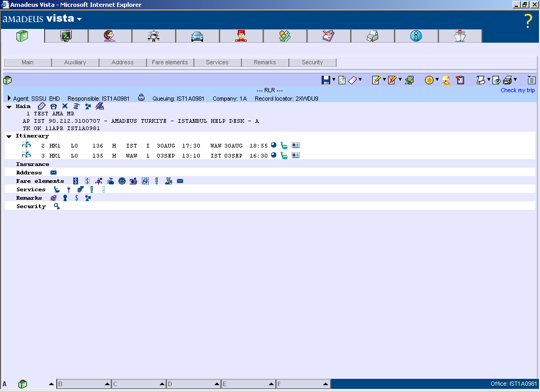Click the toolbar printer icon

(x=508, y=80)
